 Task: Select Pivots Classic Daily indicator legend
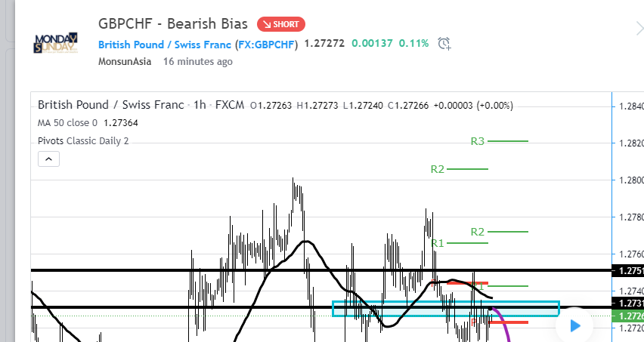[x=83, y=140]
